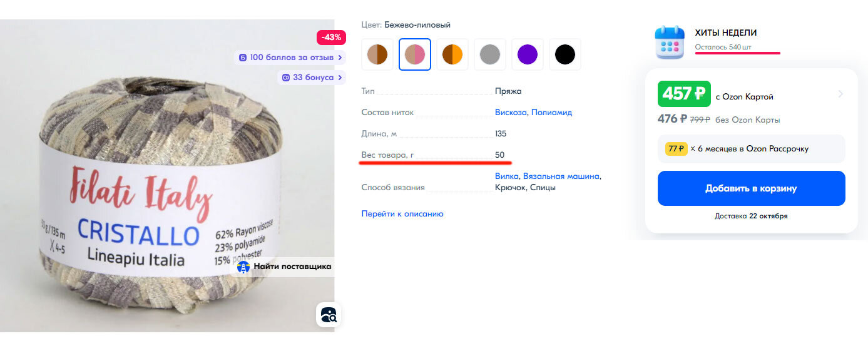This screenshot has width=868, height=341.
Task: Expand the "100 баллов за отзыв" chevron
Action: coord(340,58)
